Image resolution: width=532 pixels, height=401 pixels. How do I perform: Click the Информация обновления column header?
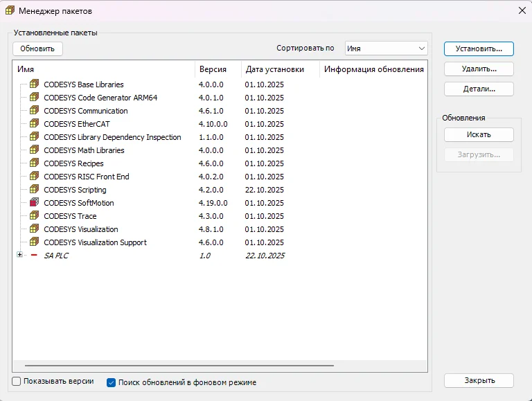[373, 69]
